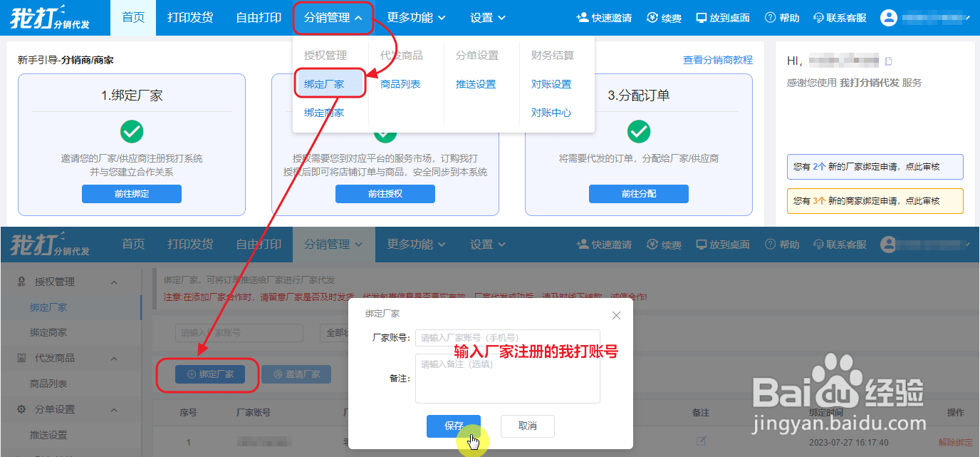Click 取消 in the 绑定厂家 dialog

tap(528, 426)
